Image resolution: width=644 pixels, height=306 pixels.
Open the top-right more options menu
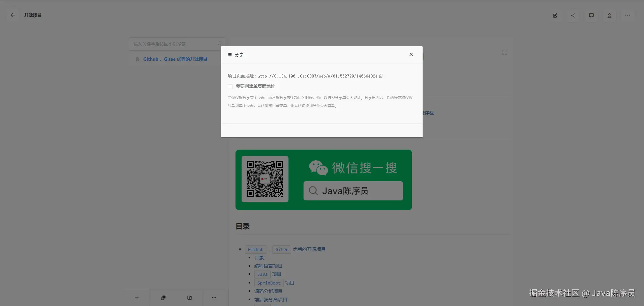(x=628, y=15)
